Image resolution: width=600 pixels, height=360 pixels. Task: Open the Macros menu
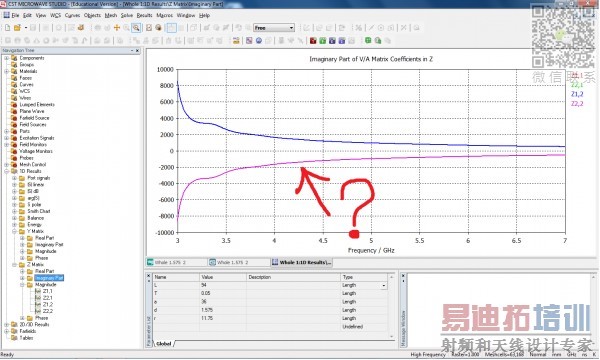coord(165,15)
